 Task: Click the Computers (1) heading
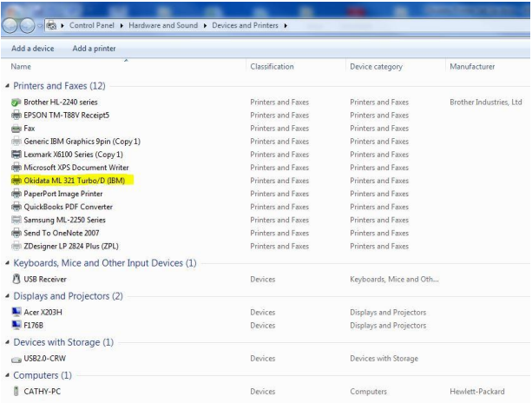point(43,375)
